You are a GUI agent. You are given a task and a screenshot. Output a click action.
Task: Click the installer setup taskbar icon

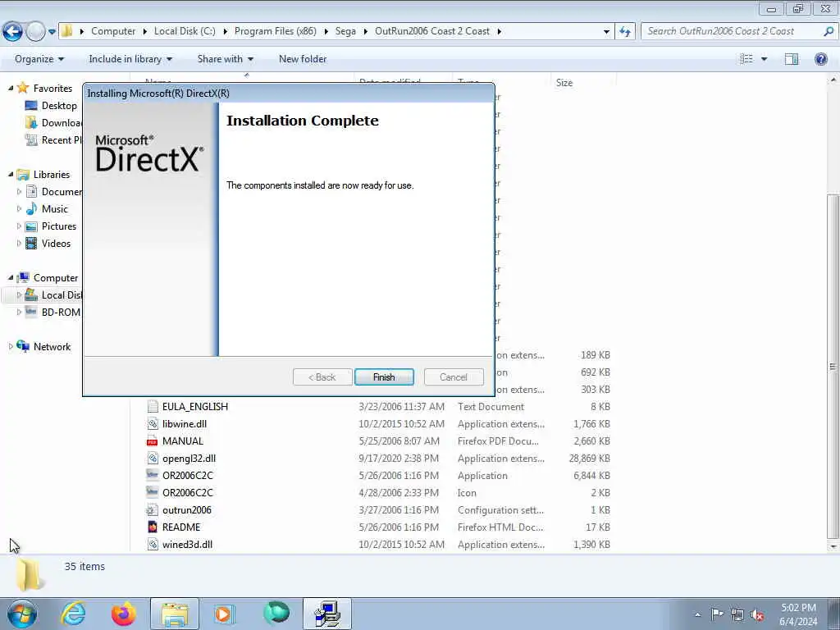(x=326, y=614)
